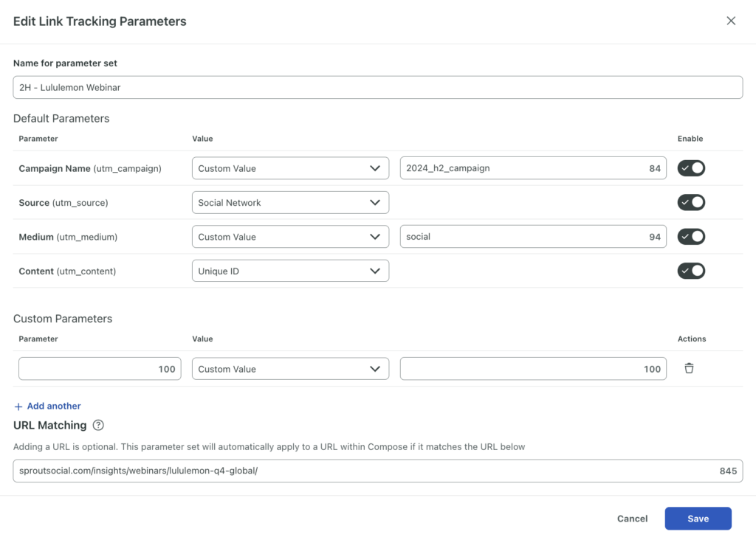Image resolution: width=756 pixels, height=540 pixels.
Task: Toggle off the Source parameter
Action: coord(691,202)
